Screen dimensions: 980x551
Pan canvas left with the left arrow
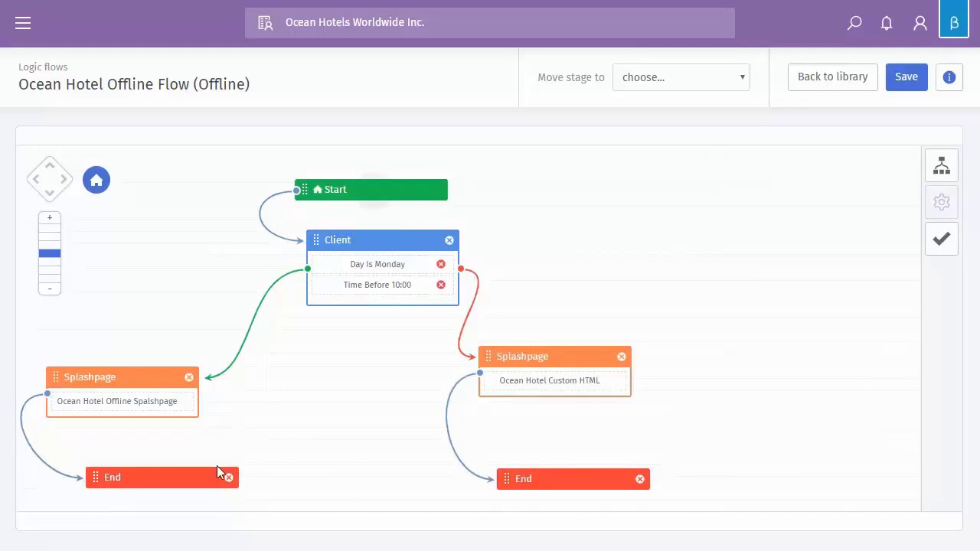pyautogui.click(x=35, y=179)
